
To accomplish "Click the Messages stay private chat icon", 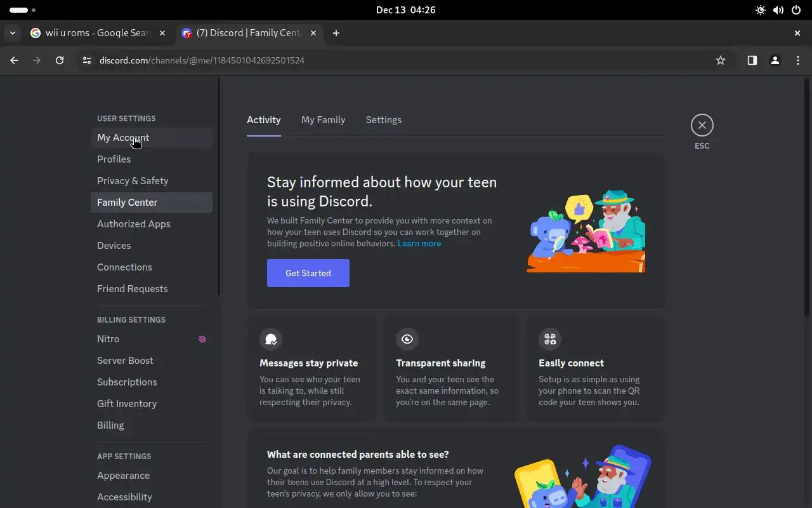I will [x=271, y=339].
